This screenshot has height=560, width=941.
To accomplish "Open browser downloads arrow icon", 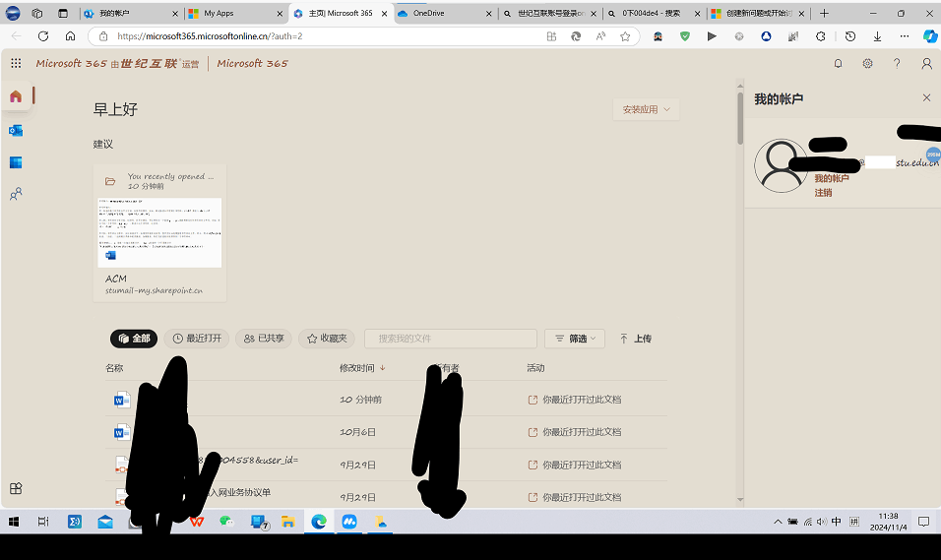I will (x=877, y=36).
